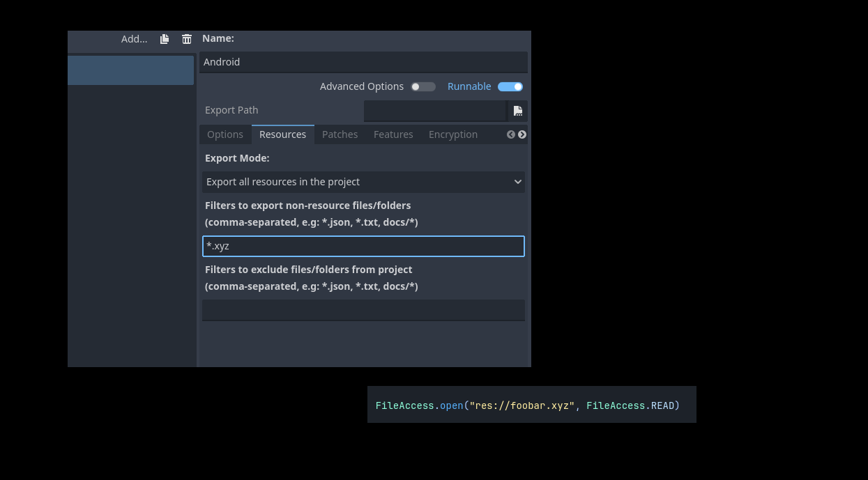
Task: Delete the selected preset with trash icon
Action: pyautogui.click(x=187, y=39)
